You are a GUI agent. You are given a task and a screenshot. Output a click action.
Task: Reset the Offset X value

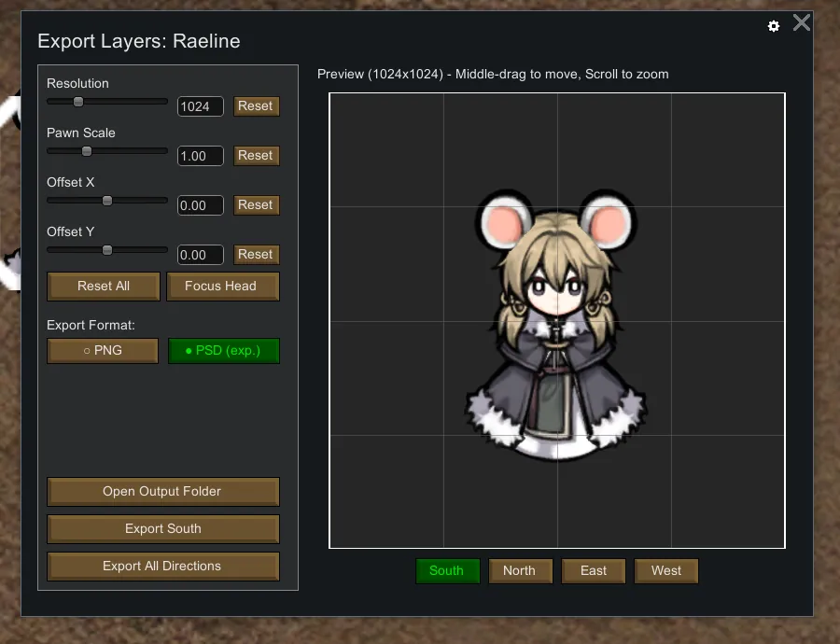(x=256, y=205)
